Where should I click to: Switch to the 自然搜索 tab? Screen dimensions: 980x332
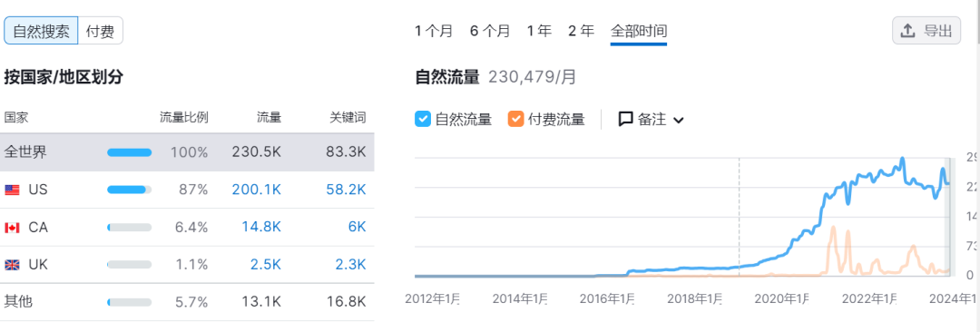pyautogui.click(x=41, y=31)
